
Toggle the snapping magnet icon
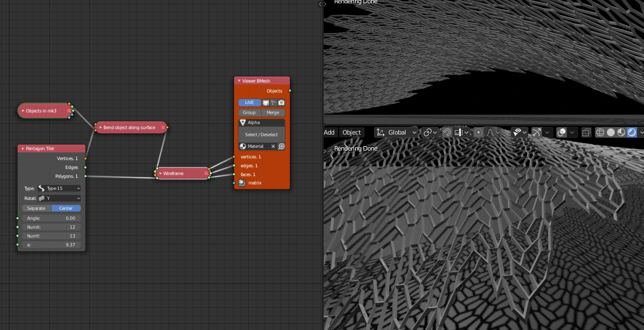[x=447, y=132]
